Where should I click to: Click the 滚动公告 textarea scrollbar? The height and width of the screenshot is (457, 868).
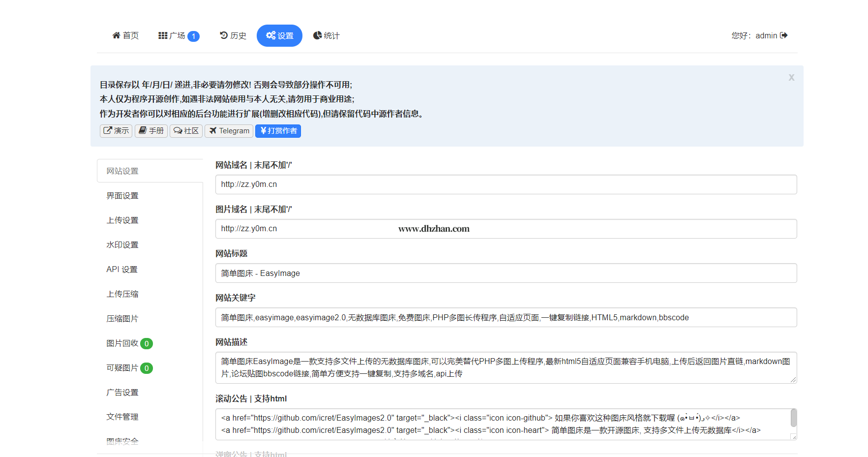[793, 419]
